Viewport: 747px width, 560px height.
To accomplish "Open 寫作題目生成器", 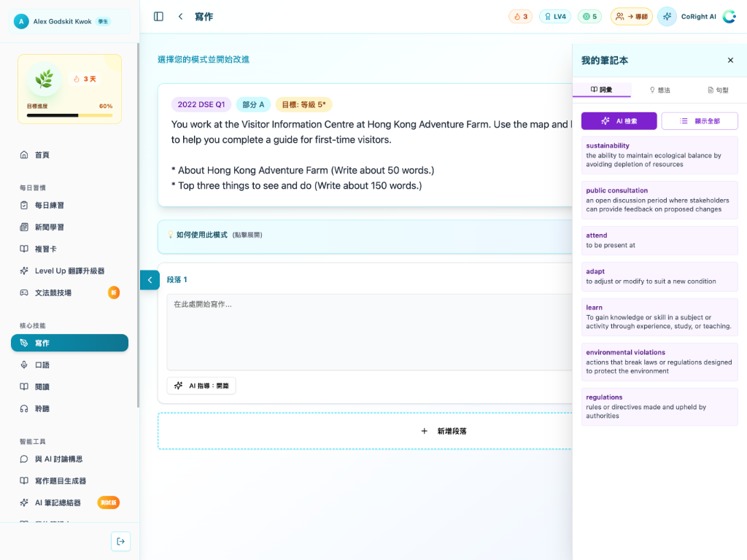I will pyautogui.click(x=69, y=481).
